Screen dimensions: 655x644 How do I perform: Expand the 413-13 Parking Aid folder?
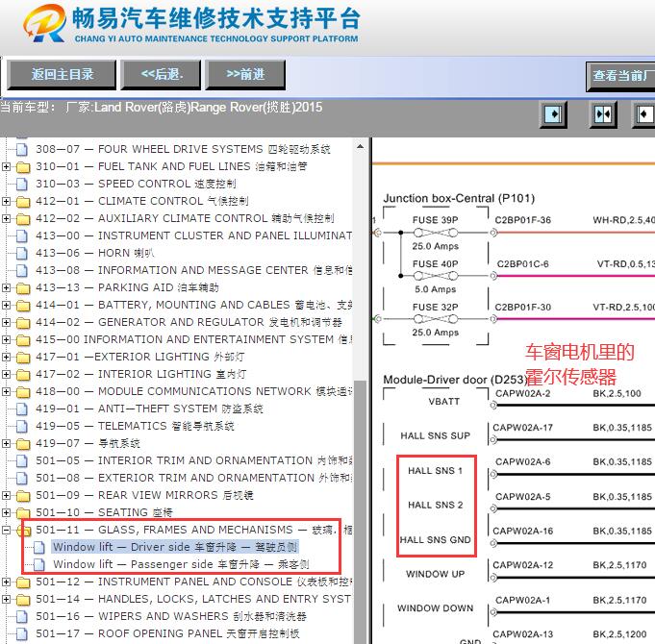[6, 287]
